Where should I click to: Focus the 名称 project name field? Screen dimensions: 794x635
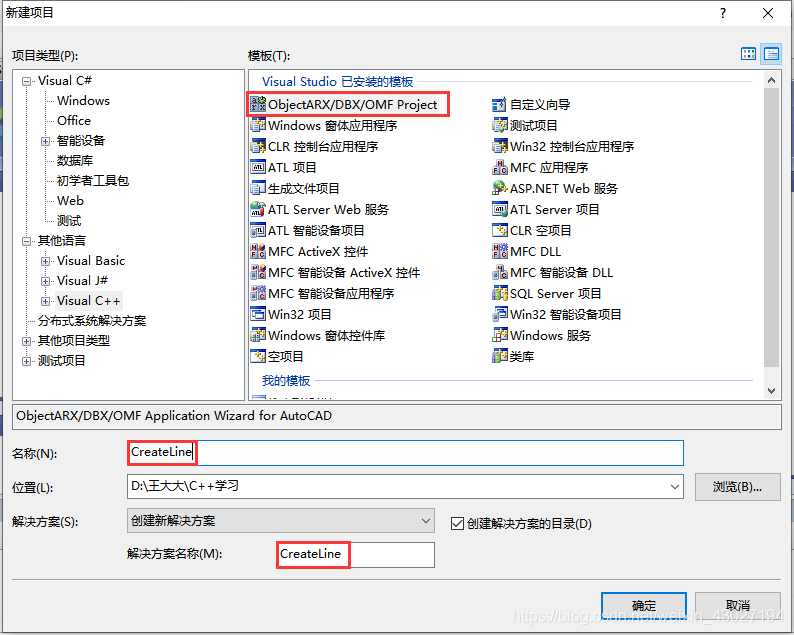pyautogui.click(x=405, y=453)
